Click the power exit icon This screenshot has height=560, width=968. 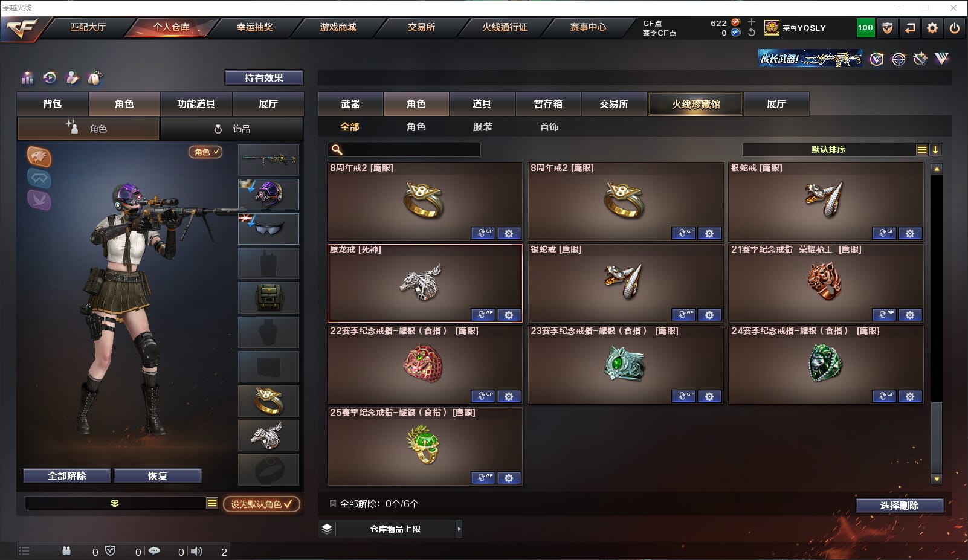point(955,28)
